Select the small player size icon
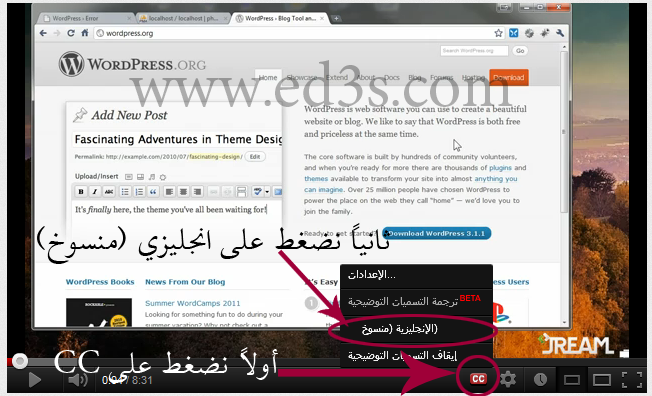The width and height of the screenshot is (652, 396). (572, 380)
